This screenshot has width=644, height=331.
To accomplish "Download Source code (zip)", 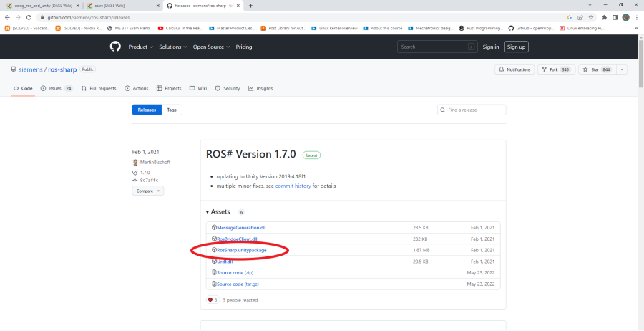I will [235, 273].
